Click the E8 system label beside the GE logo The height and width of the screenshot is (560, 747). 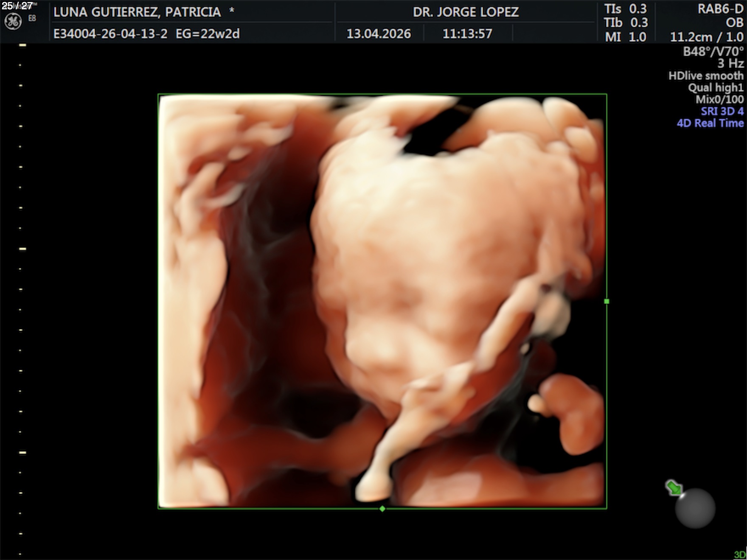pyautogui.click(x=32, y=19)
